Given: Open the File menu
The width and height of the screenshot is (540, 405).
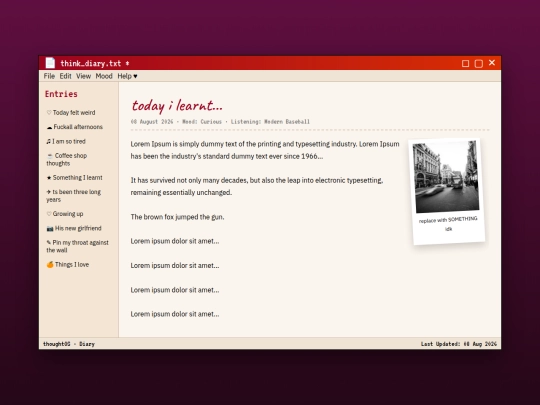Looking at the screenshot, I should (x=49, y=76).
